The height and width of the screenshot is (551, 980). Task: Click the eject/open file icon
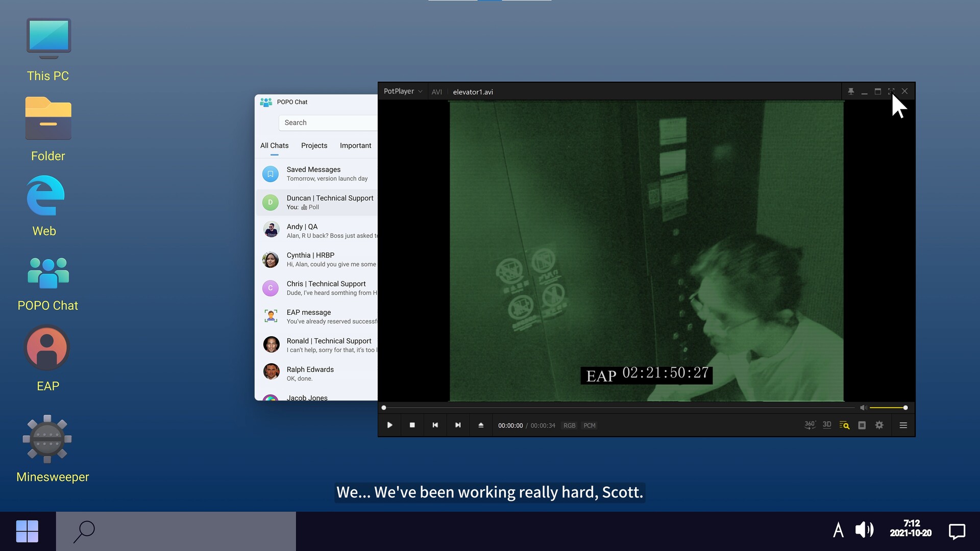click(x=480, y=425)
